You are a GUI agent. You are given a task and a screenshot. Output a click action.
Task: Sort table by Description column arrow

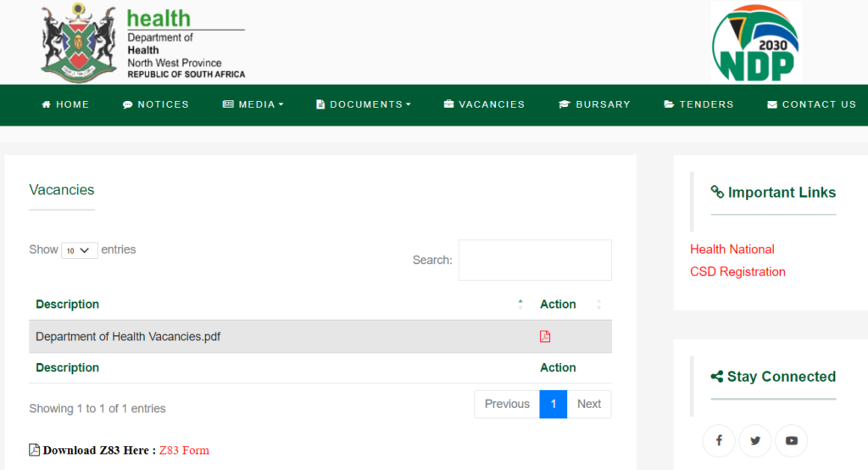pyautogui.click(x=520, y=305)
